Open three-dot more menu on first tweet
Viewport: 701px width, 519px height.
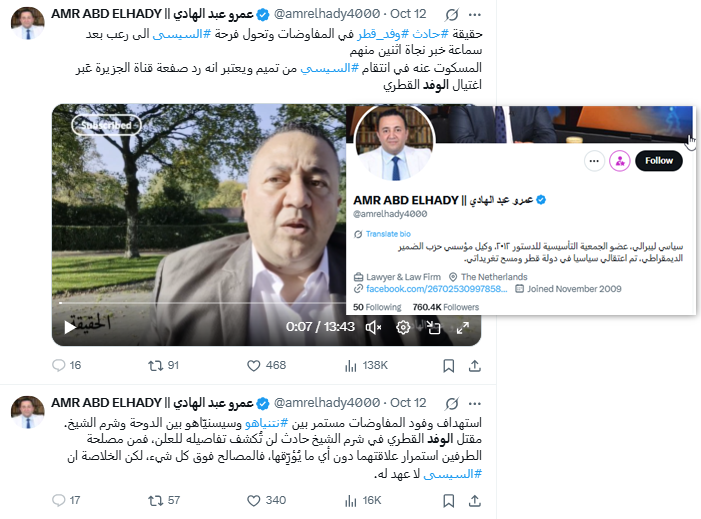coord(474,15)
